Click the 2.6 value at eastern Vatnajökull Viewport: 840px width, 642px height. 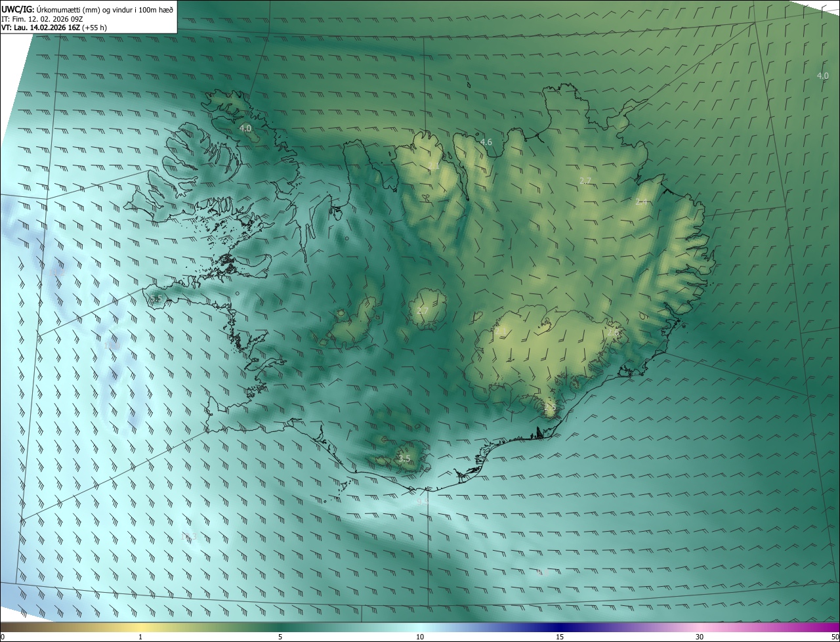[614, 333]
